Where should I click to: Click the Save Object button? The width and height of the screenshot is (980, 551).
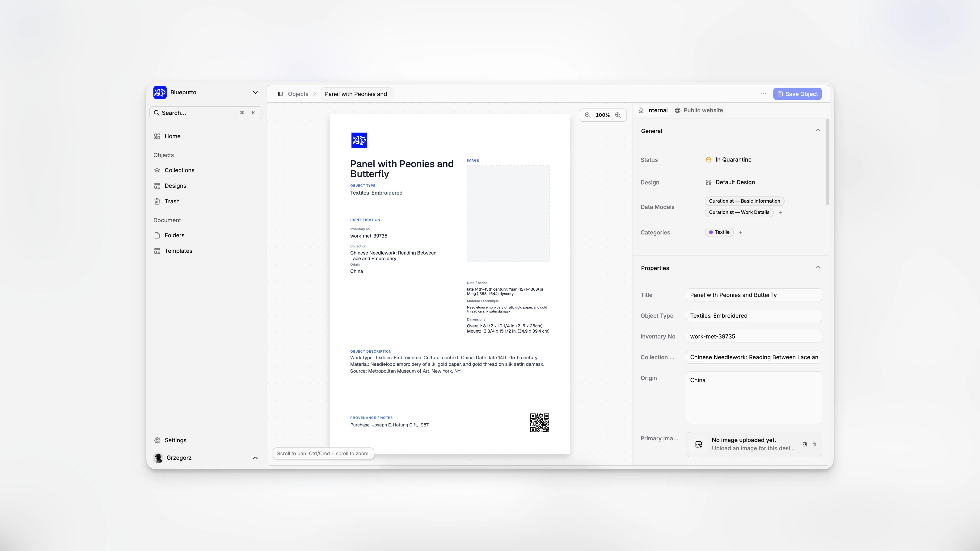tap(797, 94)
